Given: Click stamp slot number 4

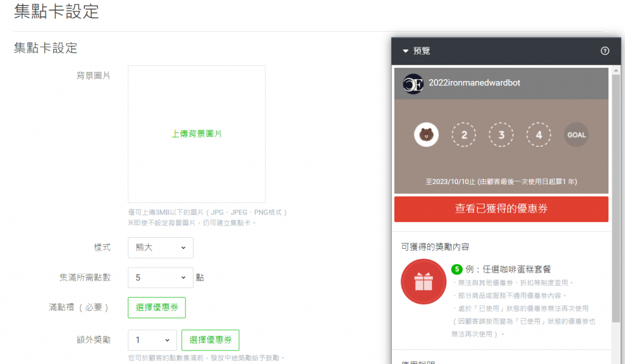Looking at the screenshot, I should [x=538, y=135].
